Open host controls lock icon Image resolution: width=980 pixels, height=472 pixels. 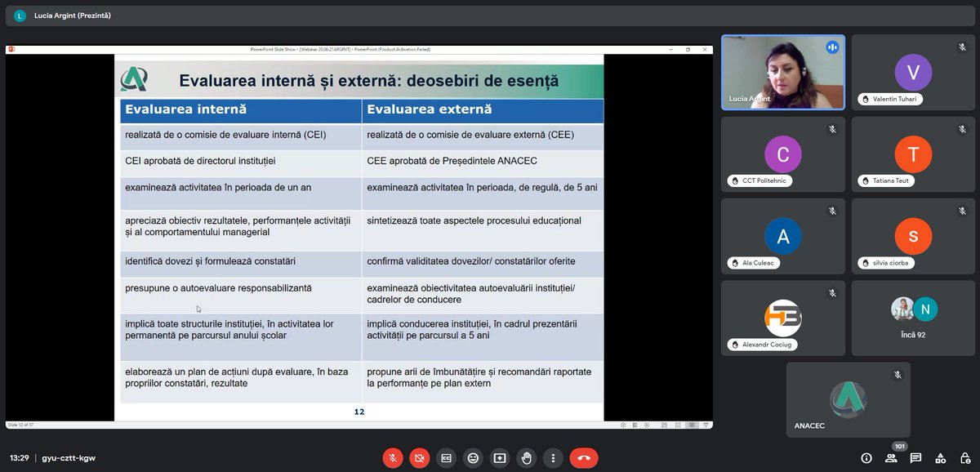[965, 458]
